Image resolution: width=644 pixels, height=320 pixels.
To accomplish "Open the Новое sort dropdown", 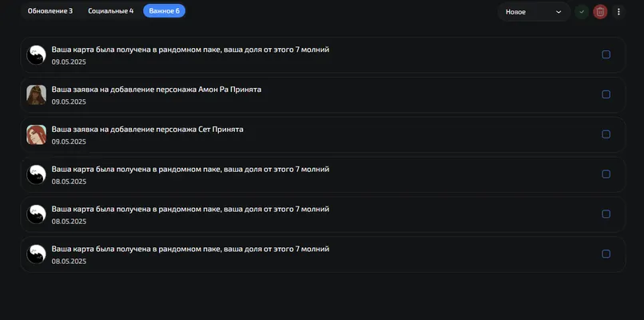I will click(x=534, y=12).
